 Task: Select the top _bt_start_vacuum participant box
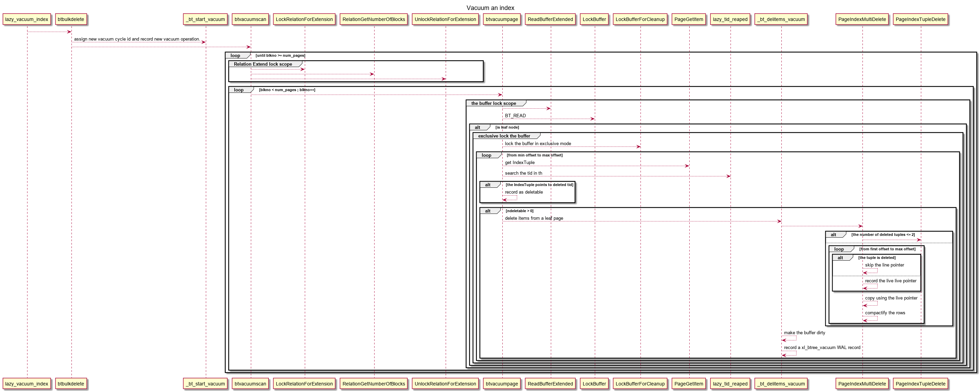[205, 19]
